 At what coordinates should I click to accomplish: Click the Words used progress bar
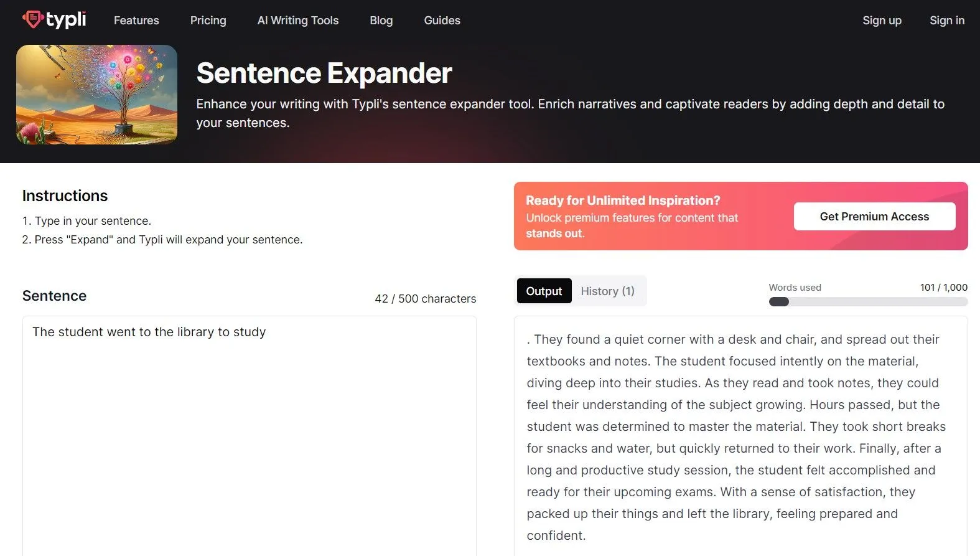(867, 301)
